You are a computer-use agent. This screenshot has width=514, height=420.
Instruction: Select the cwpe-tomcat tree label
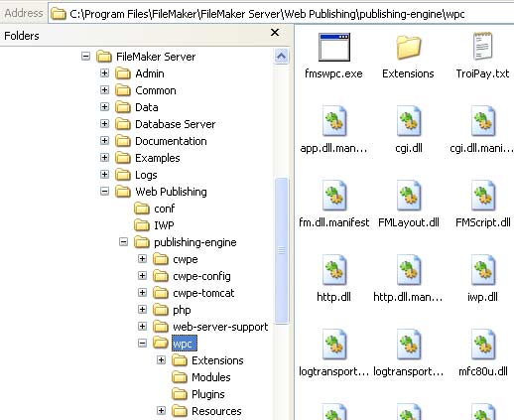203,293
